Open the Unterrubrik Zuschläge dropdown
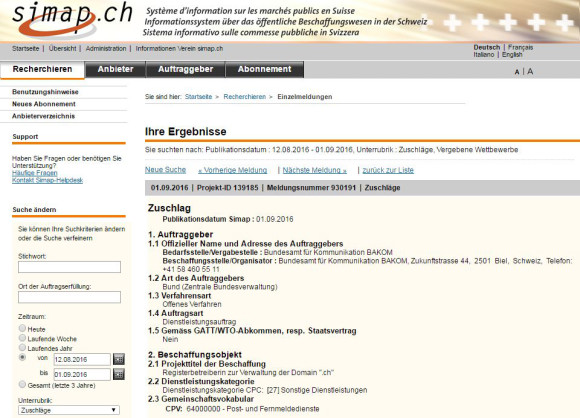580x418 pixels. (69, 410)
